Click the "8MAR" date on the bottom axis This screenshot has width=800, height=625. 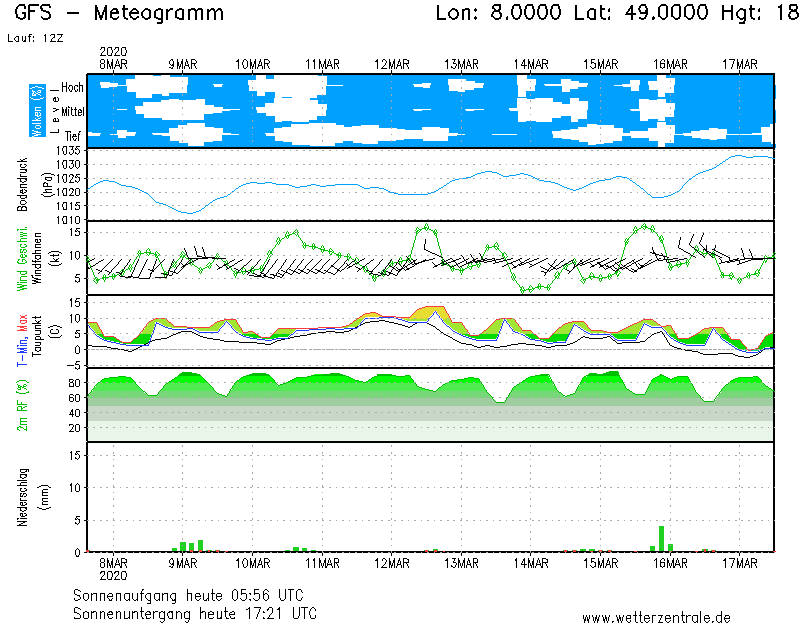tap(113, 563)
